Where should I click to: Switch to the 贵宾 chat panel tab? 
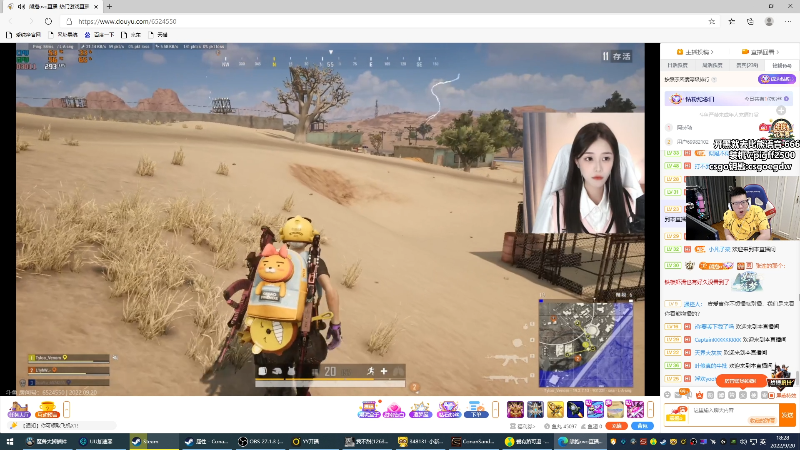pyautogui.click(x=747, y=65)
